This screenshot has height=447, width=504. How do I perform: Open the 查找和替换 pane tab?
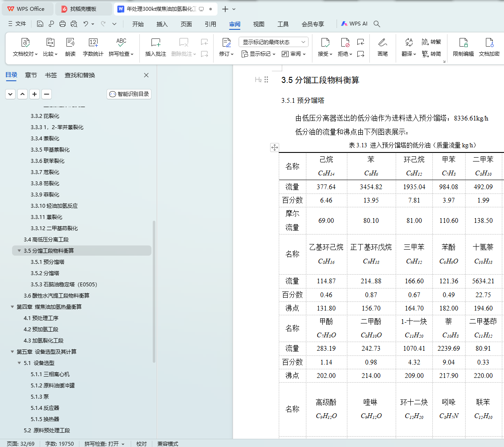[80, 75]
